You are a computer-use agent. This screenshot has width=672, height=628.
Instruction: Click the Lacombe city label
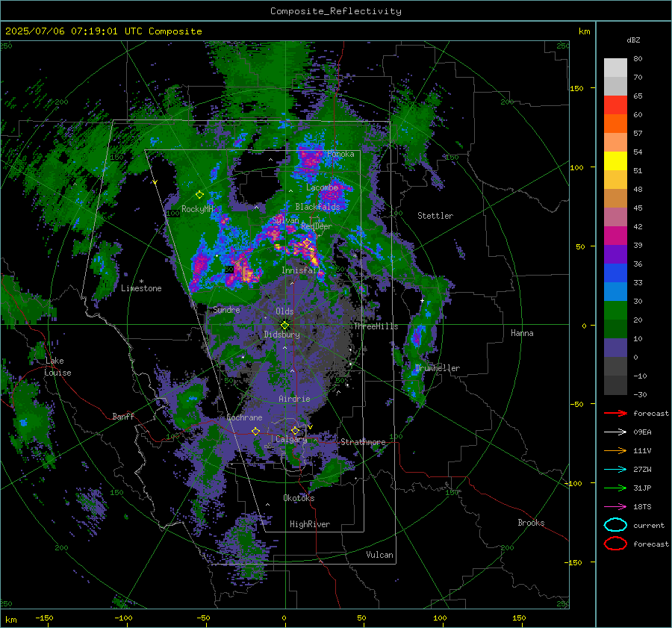click(322, 187)
